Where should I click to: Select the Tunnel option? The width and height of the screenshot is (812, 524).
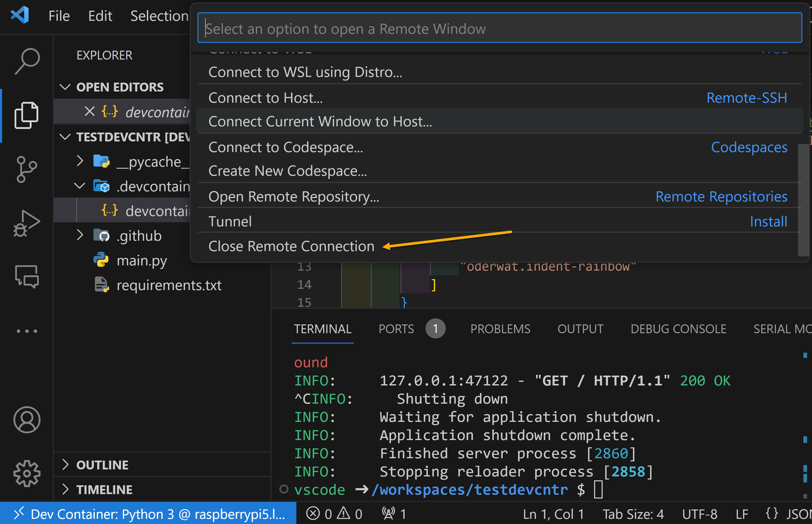coord(500,221)
